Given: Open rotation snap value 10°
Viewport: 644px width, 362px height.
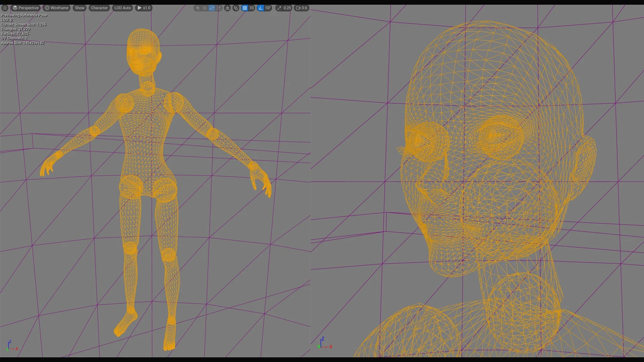Looking at the screenshot, I should 268,8.
